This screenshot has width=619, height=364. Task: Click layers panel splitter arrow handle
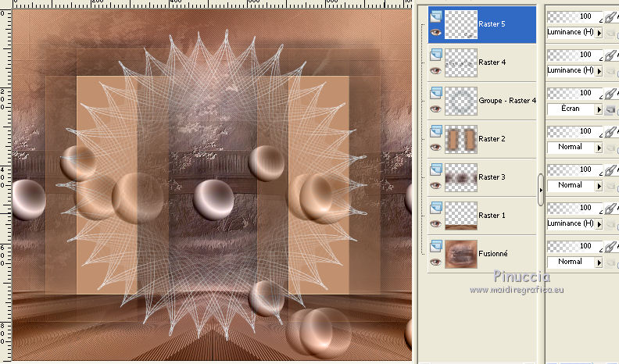point(541,190)
